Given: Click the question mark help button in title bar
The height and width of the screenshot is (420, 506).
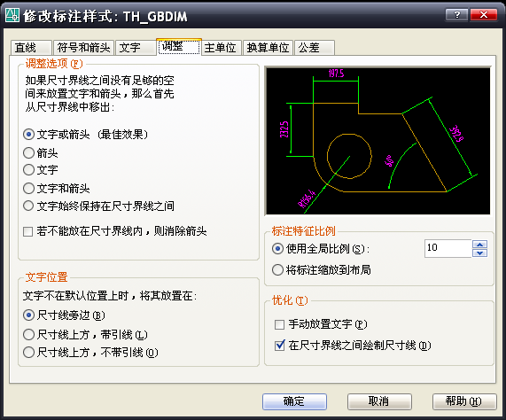Looking at the screenshot, I should pos(456,15).
